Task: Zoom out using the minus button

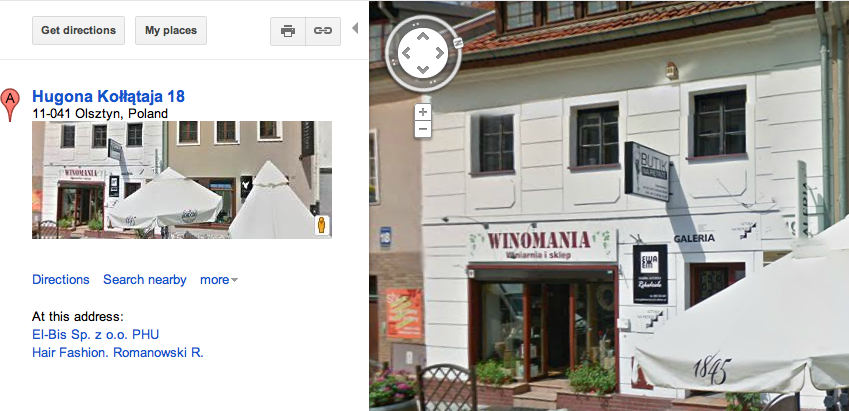Action: click(x=423, y=129)
